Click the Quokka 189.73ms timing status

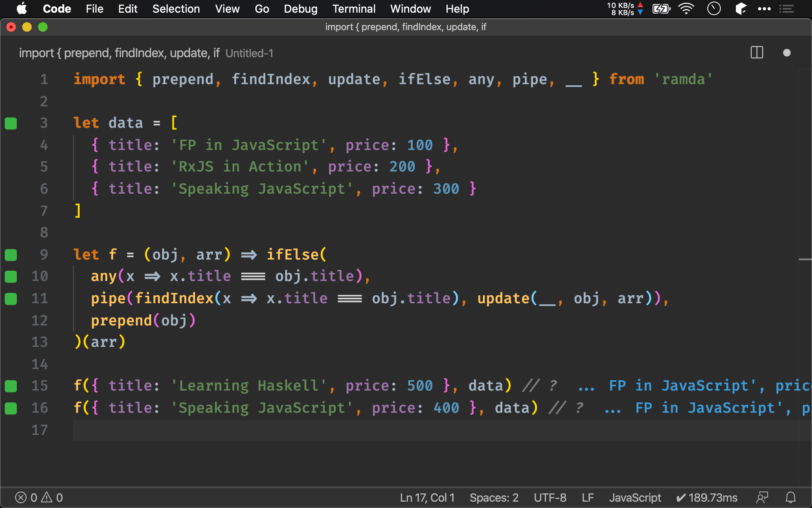click(707, 497)
